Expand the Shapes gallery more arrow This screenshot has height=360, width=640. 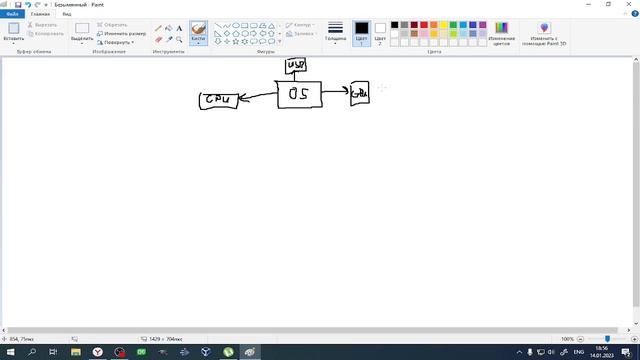280,42
